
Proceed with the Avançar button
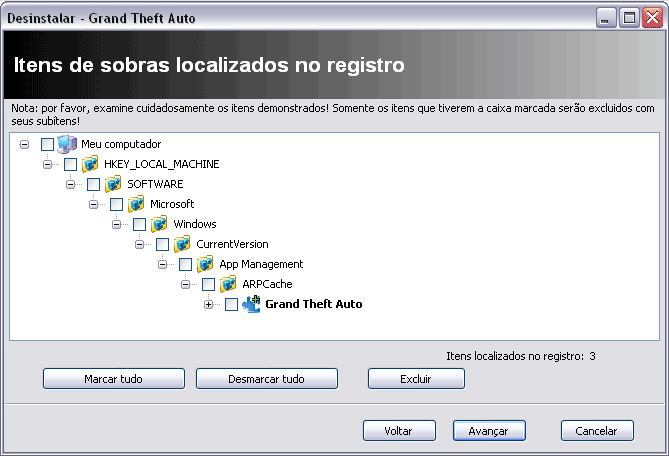(489, 431)
